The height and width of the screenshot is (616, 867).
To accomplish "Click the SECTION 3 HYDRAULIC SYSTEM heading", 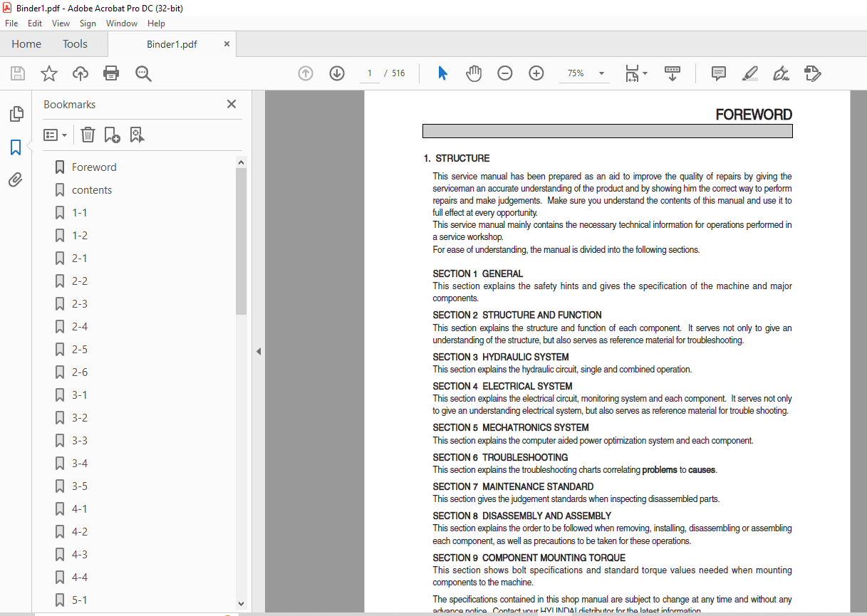I will (501, 357).
